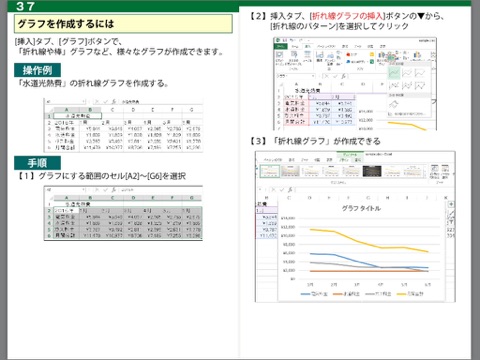Click the Switch Row/Column icon in step 3
The height and width of the screenshot is (360, 480).
point(435,171)
